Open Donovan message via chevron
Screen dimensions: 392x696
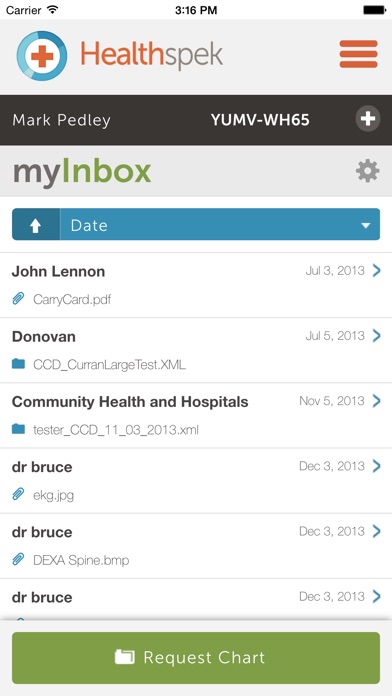click(x=376, y=336)
